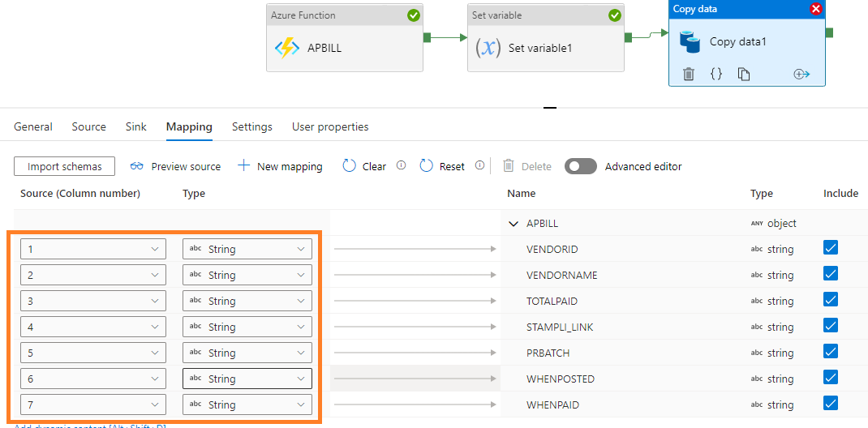
Task: Select the WHENPAID destination name
Action: (x=552, y=405)
